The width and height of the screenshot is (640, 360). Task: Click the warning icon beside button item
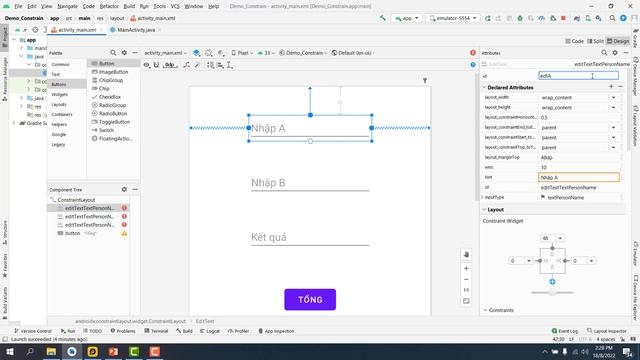coord(124,233)
